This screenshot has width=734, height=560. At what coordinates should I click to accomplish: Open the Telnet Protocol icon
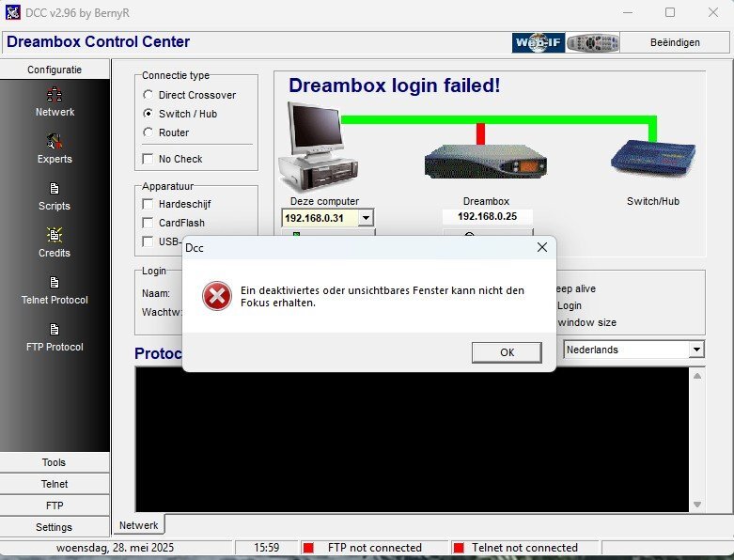(x=55, y=283)
